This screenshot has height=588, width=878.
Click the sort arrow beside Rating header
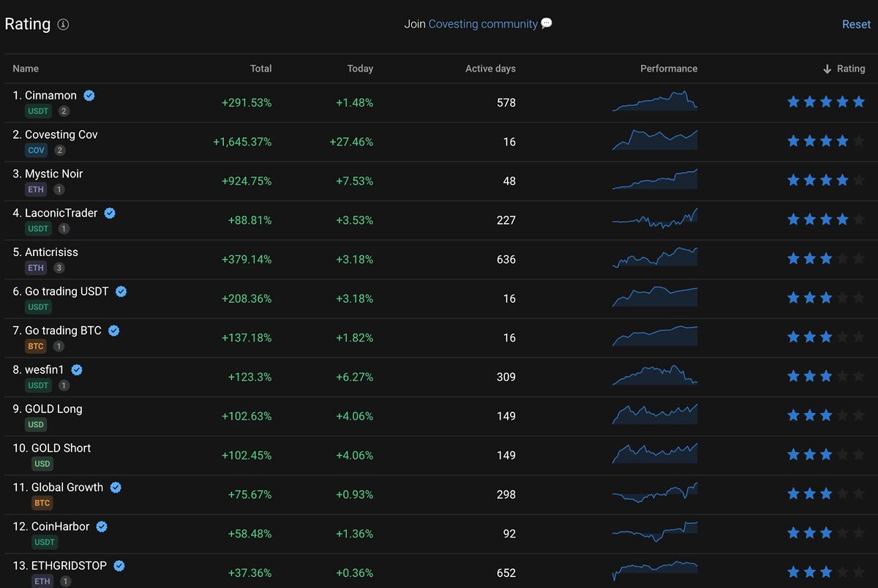[828, 69]
